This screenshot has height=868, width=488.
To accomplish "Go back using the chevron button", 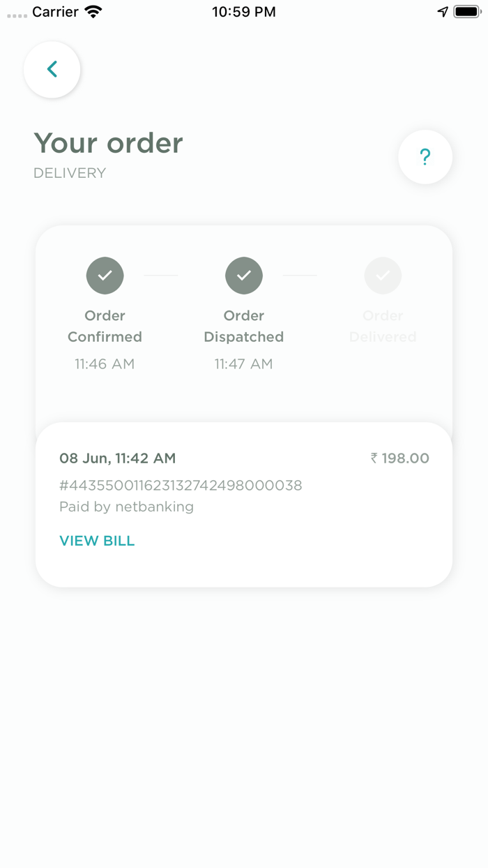I will click(x=52, y=69).
